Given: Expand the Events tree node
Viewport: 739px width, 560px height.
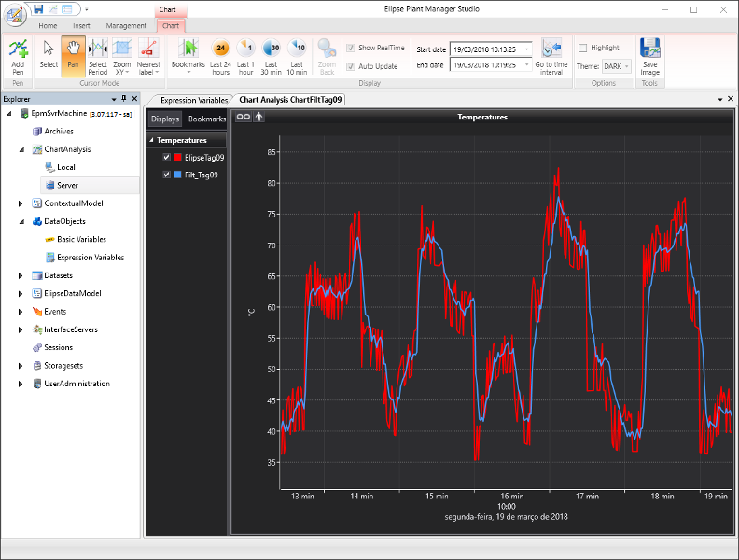Looking at the screenshot, I should pyautogui.click(x=21, y=312).
